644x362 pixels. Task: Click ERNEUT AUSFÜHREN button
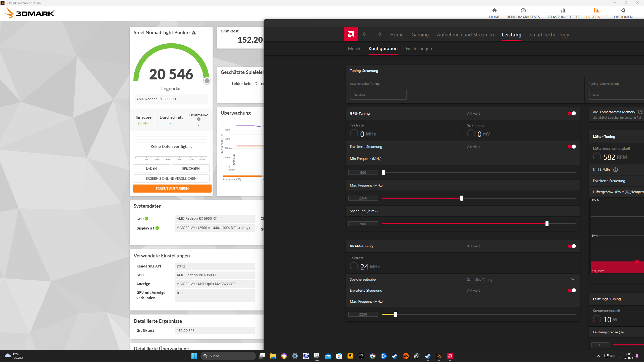click(x=172, y=189)
